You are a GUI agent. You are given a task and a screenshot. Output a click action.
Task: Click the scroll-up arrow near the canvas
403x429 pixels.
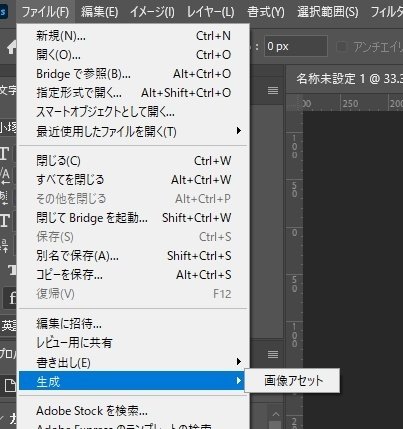tap(276, 414)
